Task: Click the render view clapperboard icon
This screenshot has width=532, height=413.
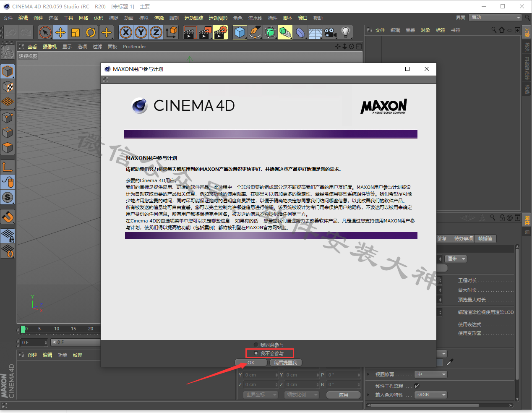Action: click(190, 32)
